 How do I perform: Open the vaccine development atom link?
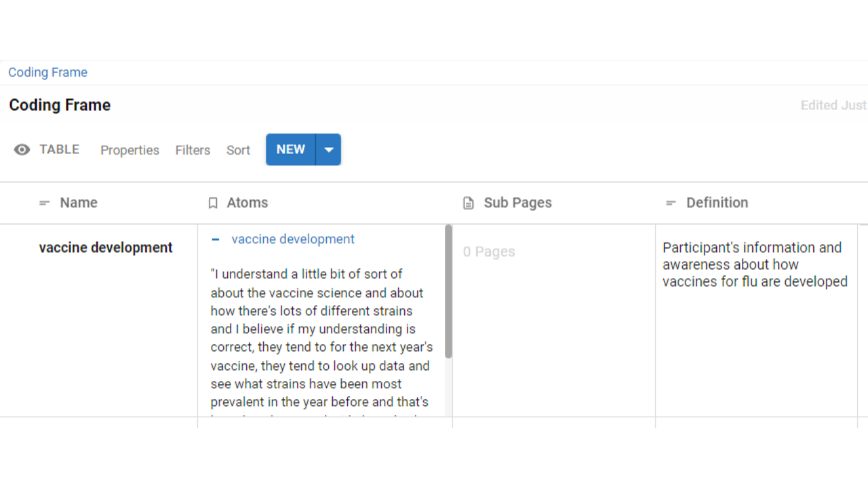[292, 239]
